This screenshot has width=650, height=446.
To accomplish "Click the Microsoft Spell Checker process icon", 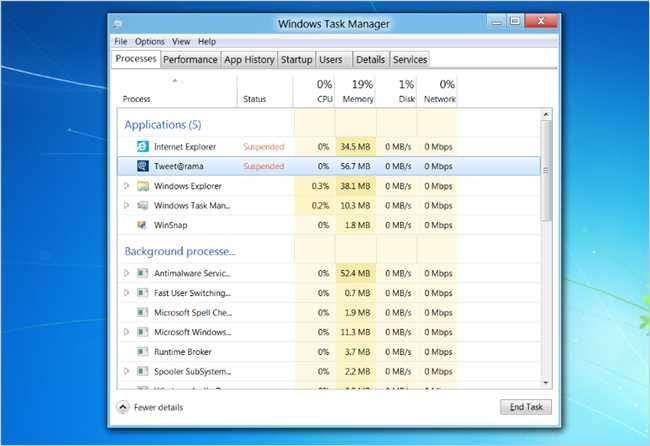I will (142, 313).
